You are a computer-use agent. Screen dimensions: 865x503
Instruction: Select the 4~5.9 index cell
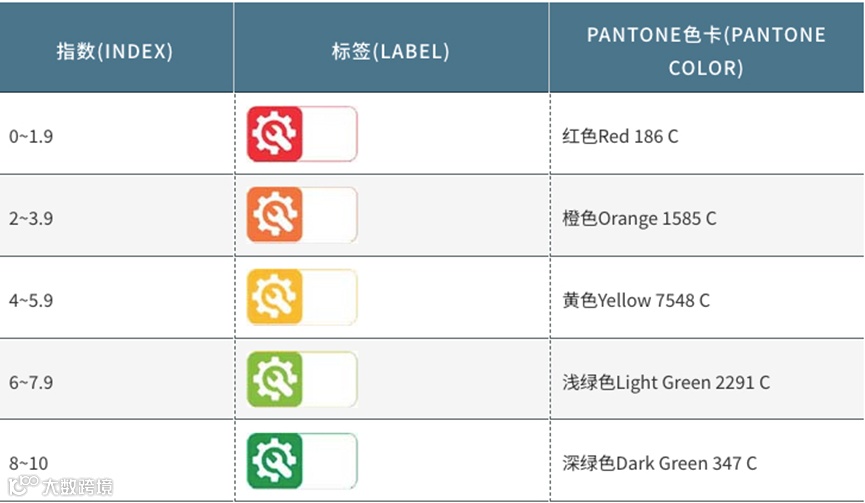pos(116,299)
